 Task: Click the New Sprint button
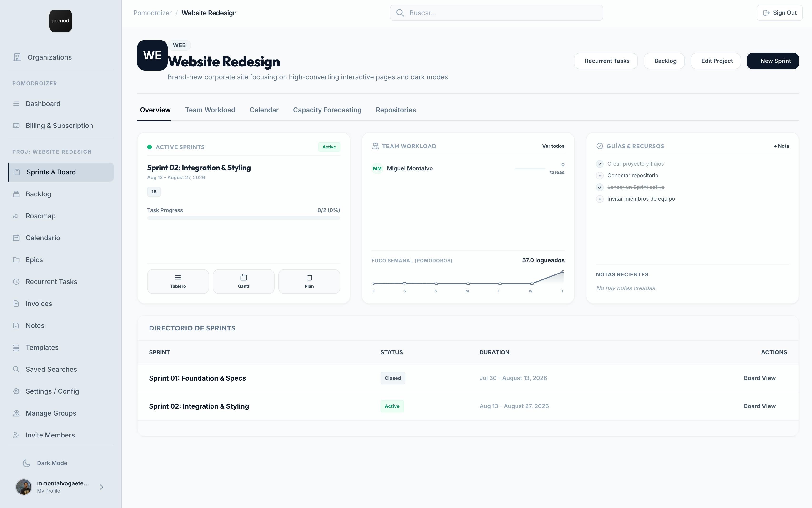point(772,61)
